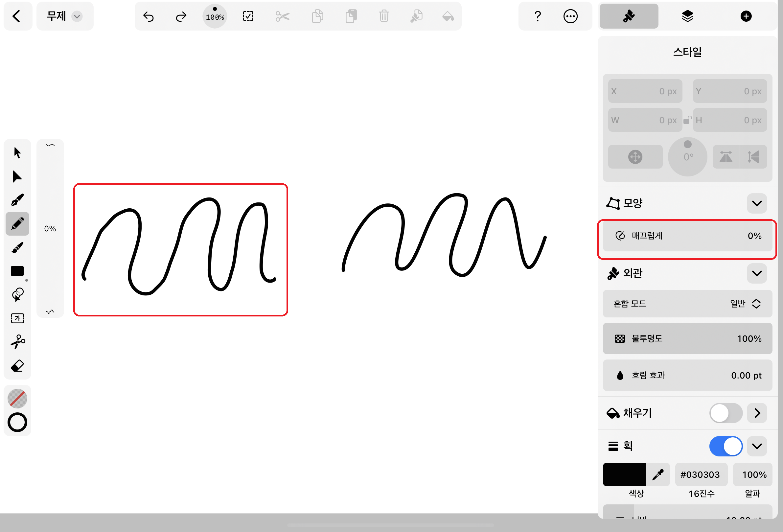Open the help question mark
This screenshot has width=783, height=532.
tap(537, 16)
